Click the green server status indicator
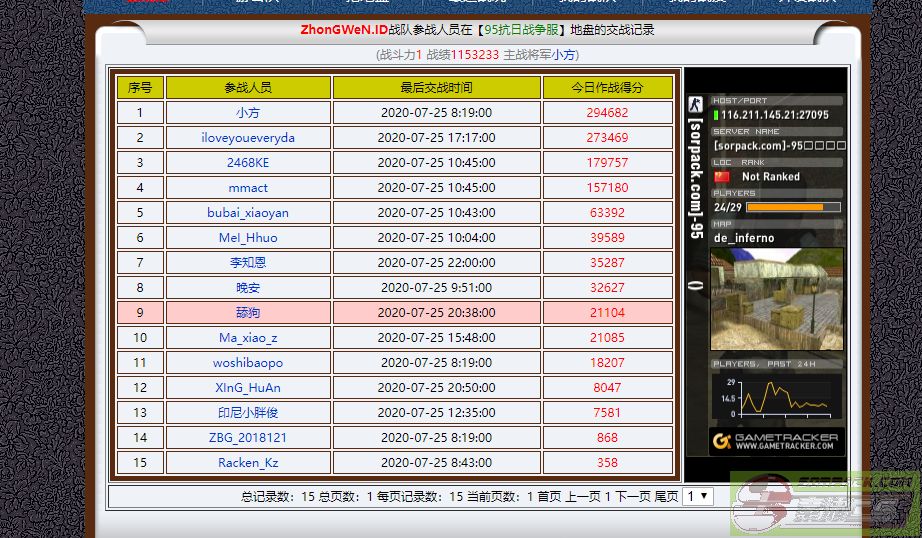This screenshot has height=538, width=922. pyautogui.click(x=716, y=115)
